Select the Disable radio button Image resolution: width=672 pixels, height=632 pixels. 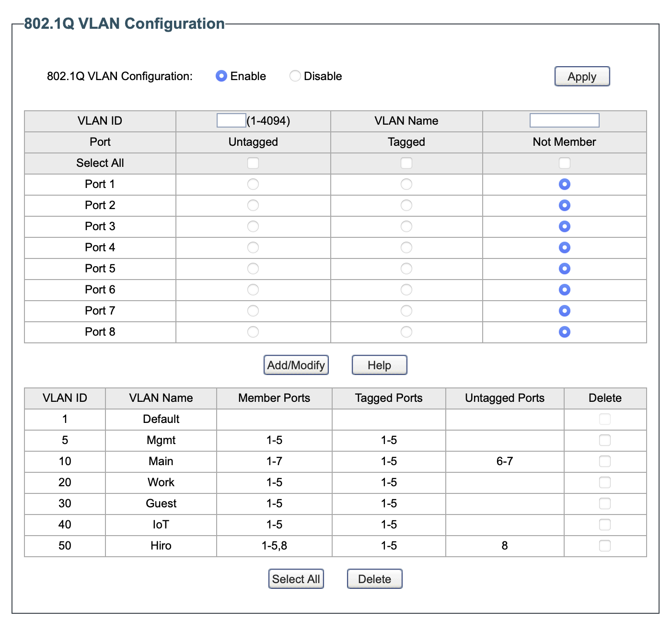[x=295, y=76]
